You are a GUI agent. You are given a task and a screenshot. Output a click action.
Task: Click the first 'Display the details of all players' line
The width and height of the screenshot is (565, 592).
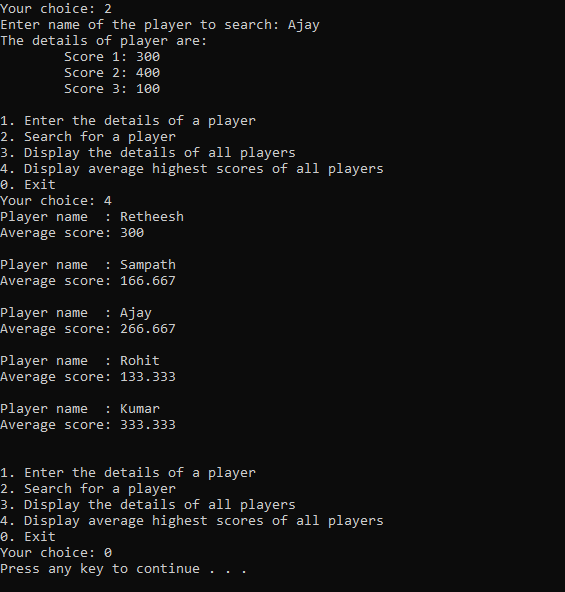point(148,153)
